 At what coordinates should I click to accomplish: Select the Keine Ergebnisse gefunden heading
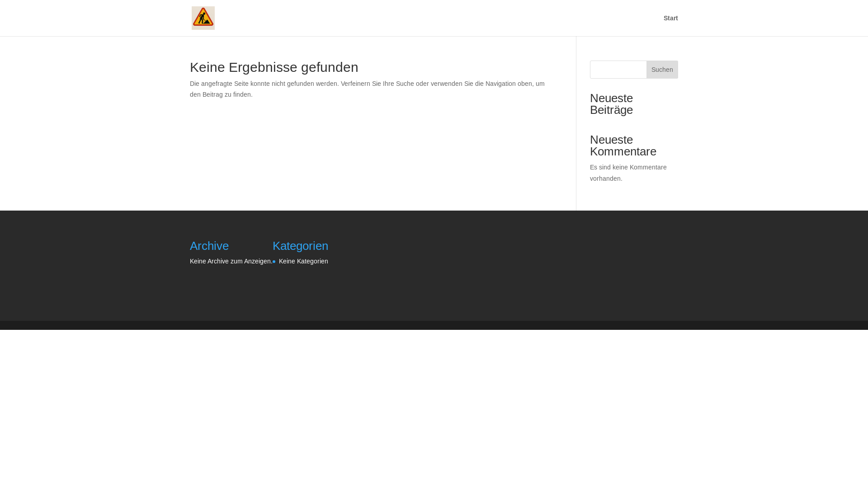274,67
